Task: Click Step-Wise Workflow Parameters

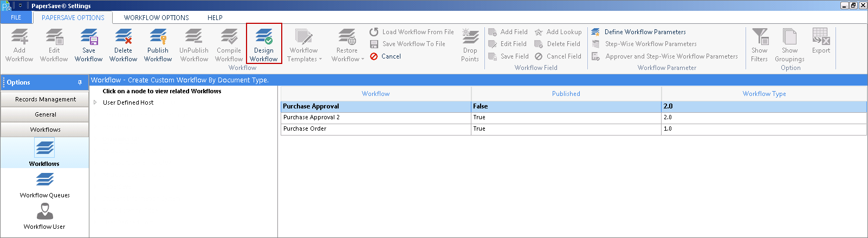Action: point(644,44)
